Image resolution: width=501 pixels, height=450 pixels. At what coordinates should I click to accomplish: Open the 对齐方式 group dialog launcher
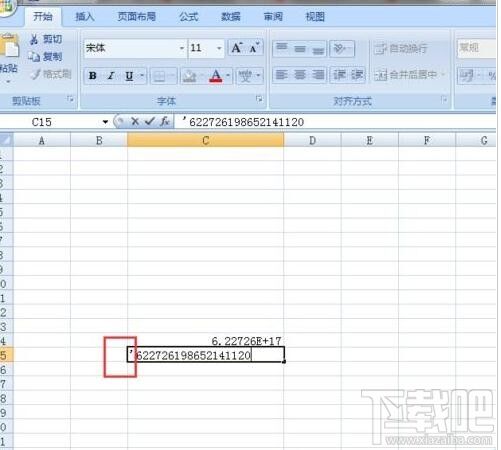coord(444,99)
